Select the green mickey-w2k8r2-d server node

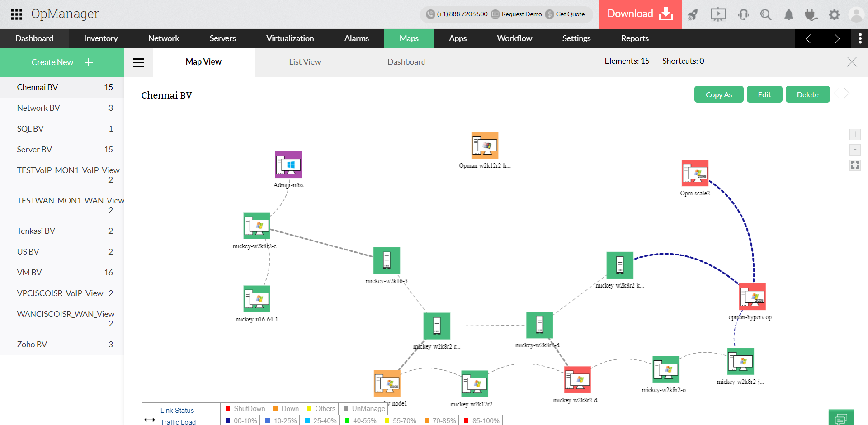pos(539,325)
